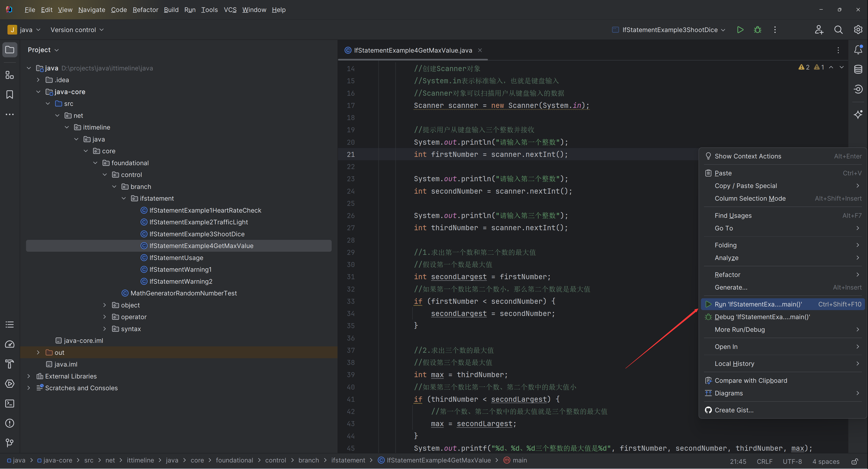Select Compare with Clipboard entry
868x469 pixels.
(x=783, y=381)
